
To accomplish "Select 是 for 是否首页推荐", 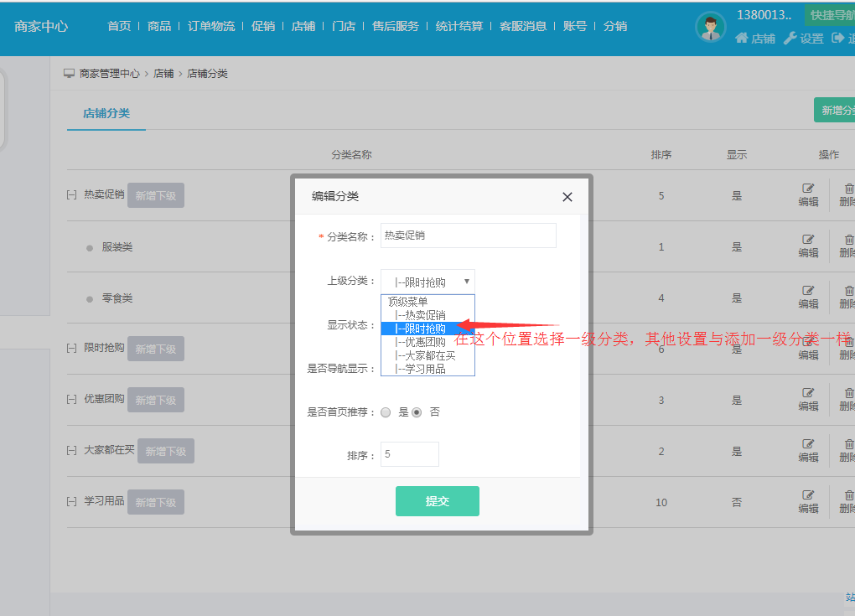I will click(x=386, y=412).
